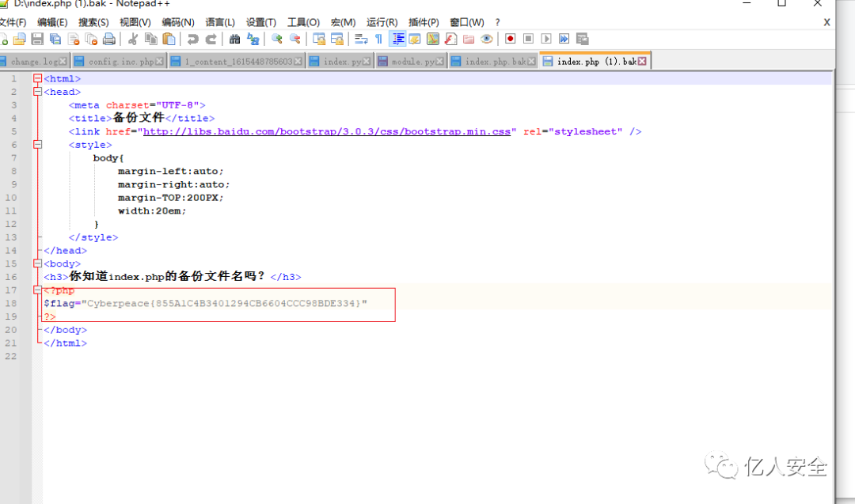
Task: Redo the last undone edit
Action: pyautogui.click(x=211, y=39)
